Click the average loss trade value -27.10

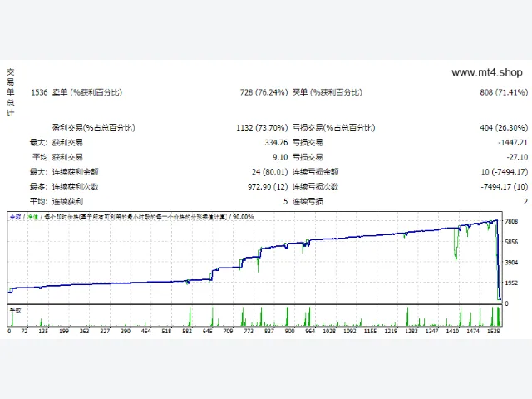tap(517, 157)
